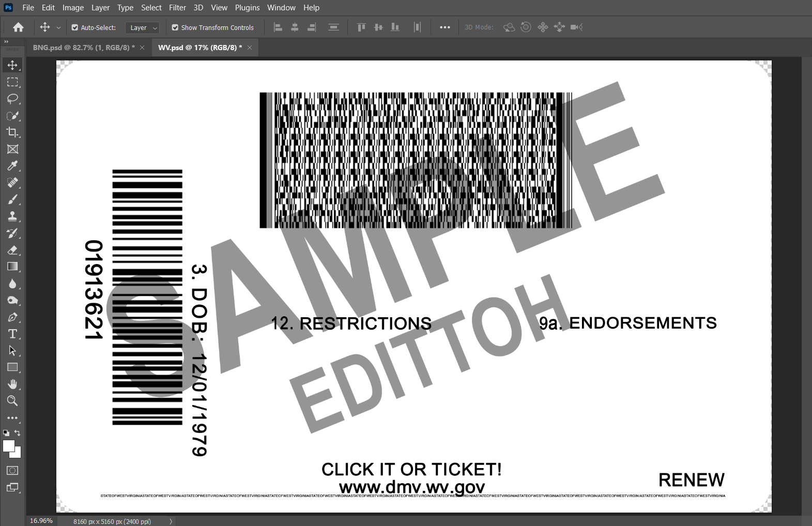Viewport: 812px width, 526px height.
Task: Align vertical centers button
Action: pyautogui.click(x=378, y=27)
